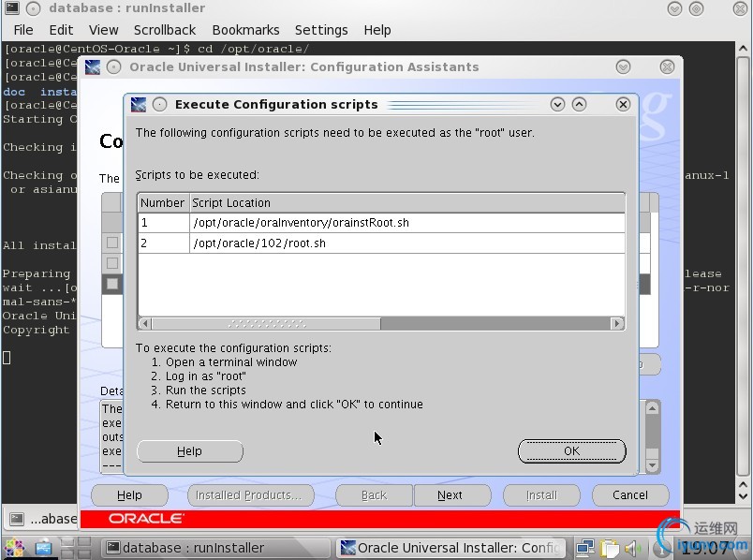Toggle the second checkbox in Configuration Assistants list
The width and height of the screenshot is (753, 560).
[111, 263]
